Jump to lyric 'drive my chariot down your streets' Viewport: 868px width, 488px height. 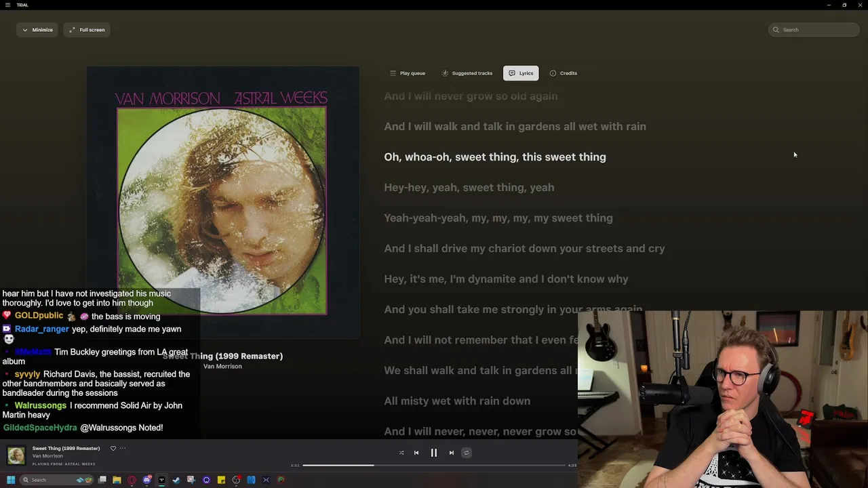coord(528,249)
